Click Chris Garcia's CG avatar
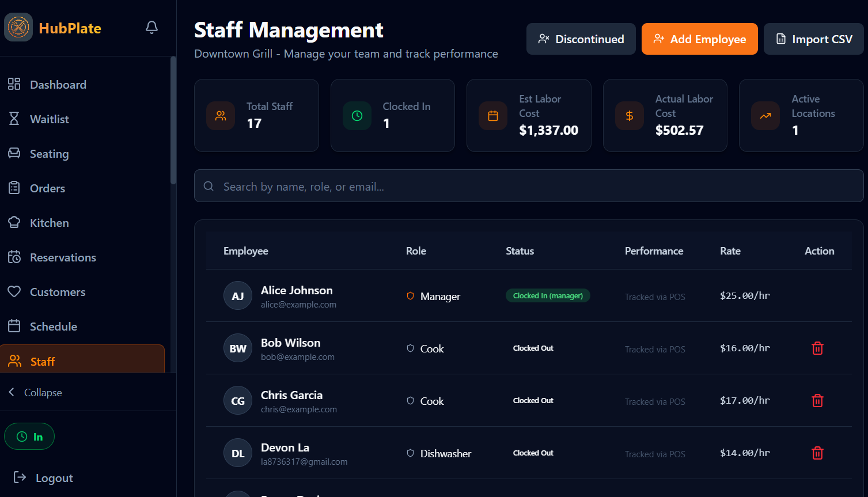Screen dimensions: 868x497 (238, 401)
